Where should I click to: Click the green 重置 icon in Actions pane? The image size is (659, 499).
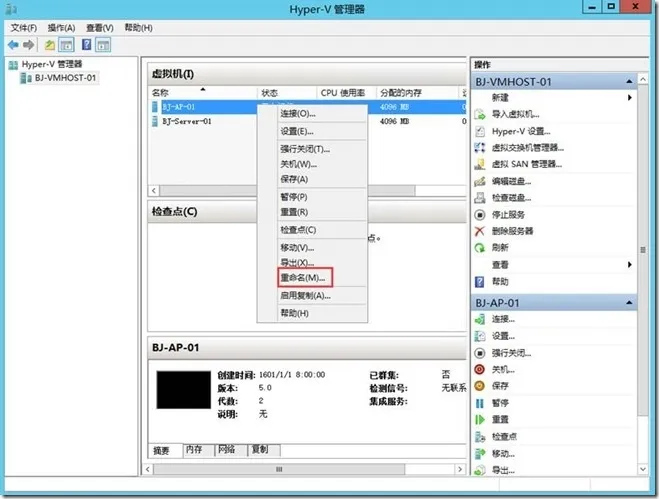click(x=480, y=420)
